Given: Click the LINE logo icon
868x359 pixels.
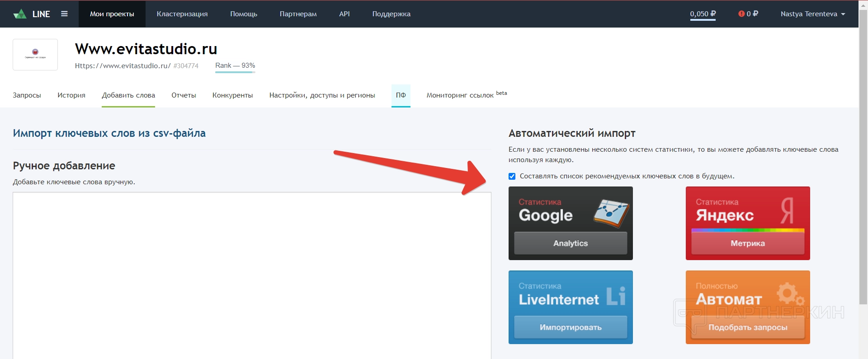Looking at the screenshot, I should coord(20,14).
